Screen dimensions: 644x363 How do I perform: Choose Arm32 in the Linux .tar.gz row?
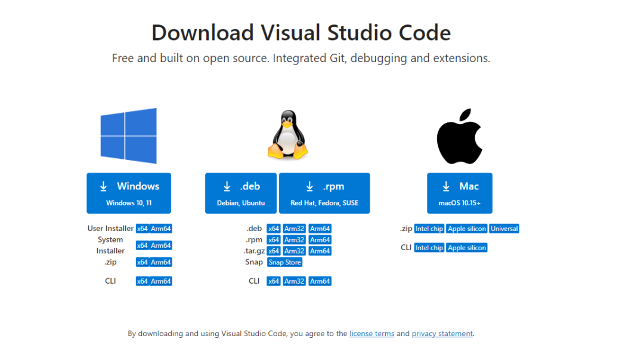click(x=294, y=251)
